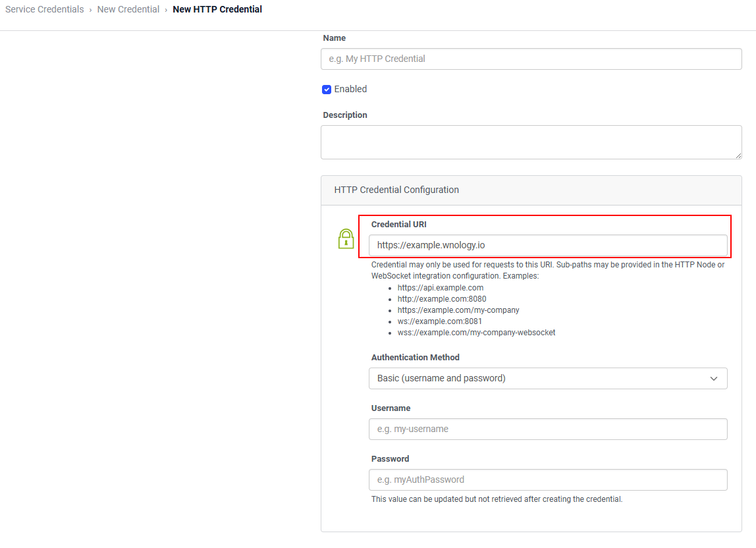The image size is (756, 548).
Task: Go to New Credential breadcrumb
Action: point(128,9)
